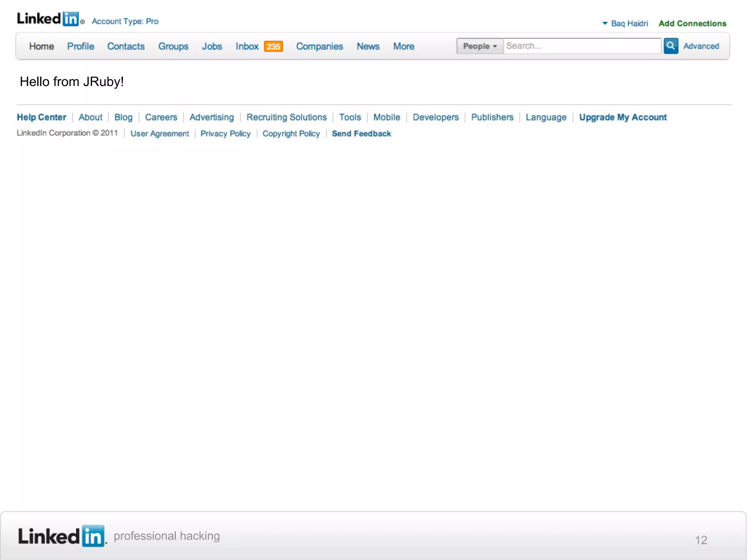Open the Privacy Policy link
The height and width of the screenshot is (560, 747).
[x=225, y=134]
